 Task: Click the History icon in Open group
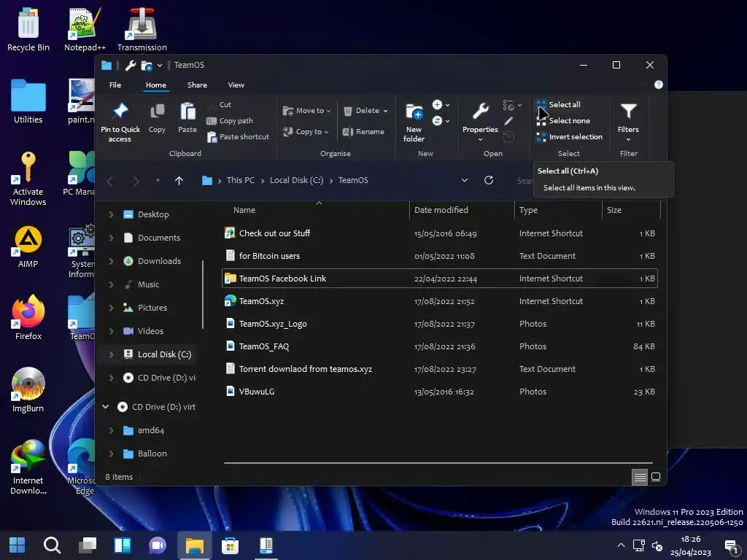point(508,137)
